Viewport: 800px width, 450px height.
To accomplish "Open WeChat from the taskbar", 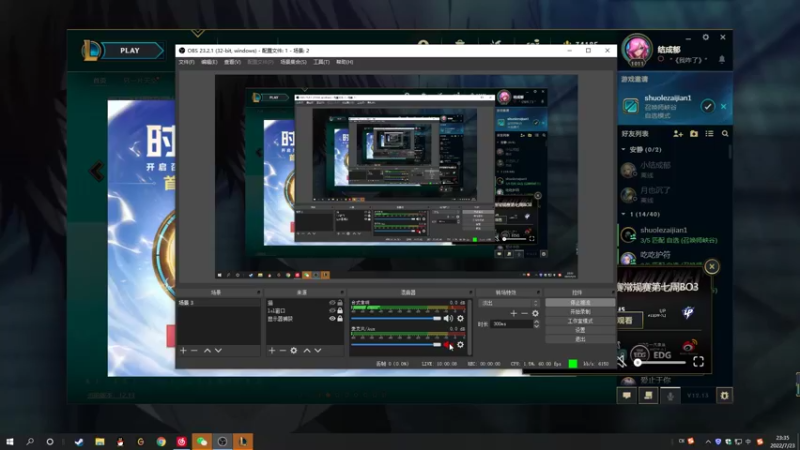I will tap(202, 441).
